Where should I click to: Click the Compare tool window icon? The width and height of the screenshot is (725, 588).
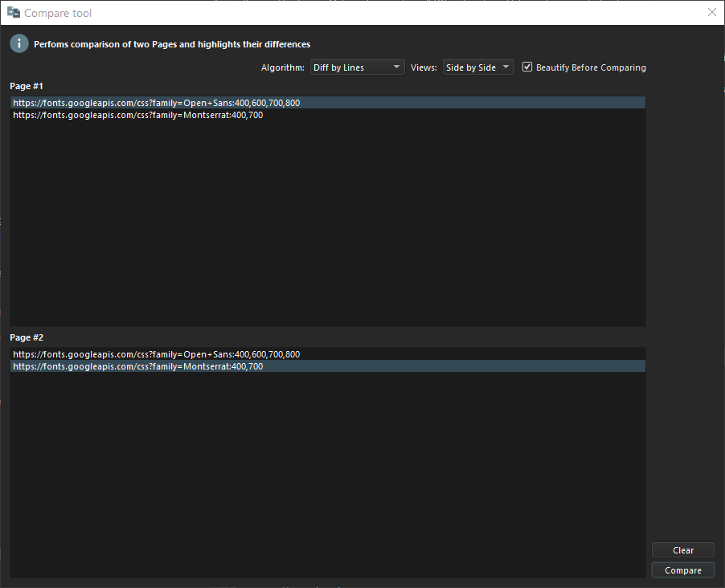[x=13, y=13]
